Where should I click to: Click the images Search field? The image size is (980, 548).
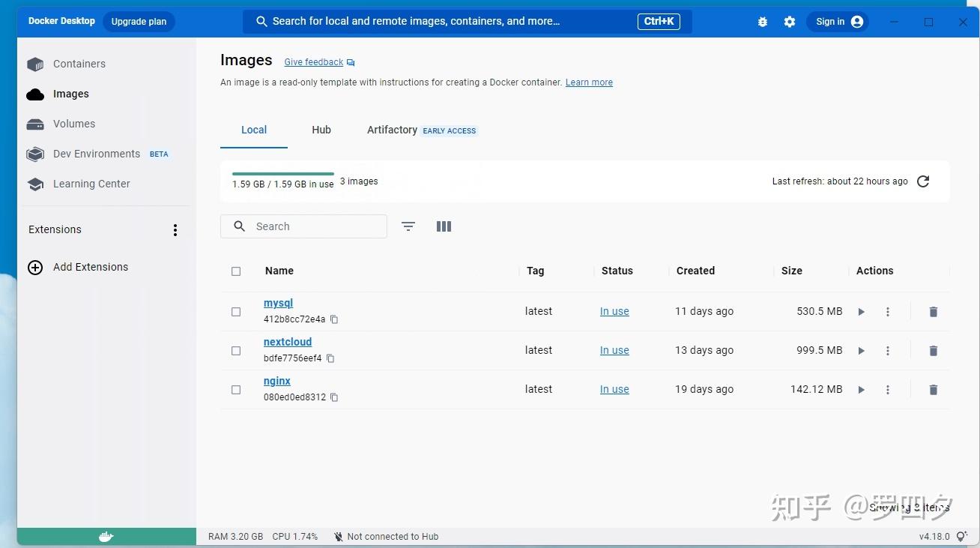point(304,226)
